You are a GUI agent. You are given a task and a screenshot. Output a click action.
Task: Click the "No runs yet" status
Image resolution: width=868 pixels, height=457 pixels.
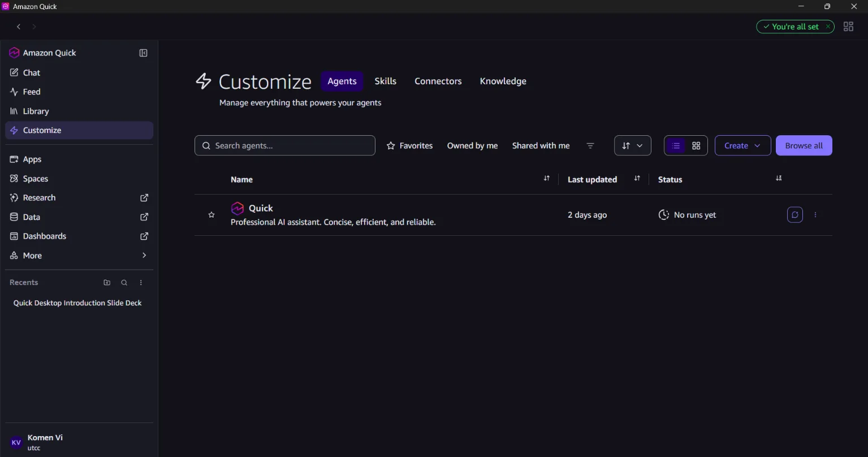(x=688, y=215)
